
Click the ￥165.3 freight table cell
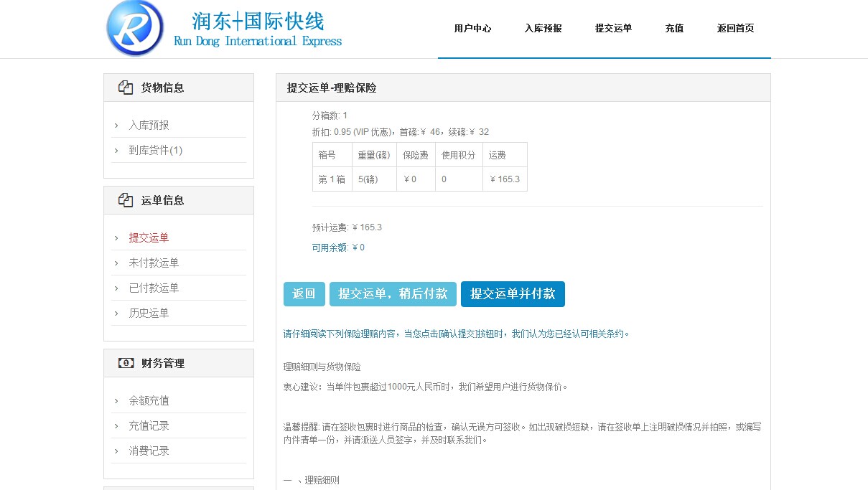505,179
